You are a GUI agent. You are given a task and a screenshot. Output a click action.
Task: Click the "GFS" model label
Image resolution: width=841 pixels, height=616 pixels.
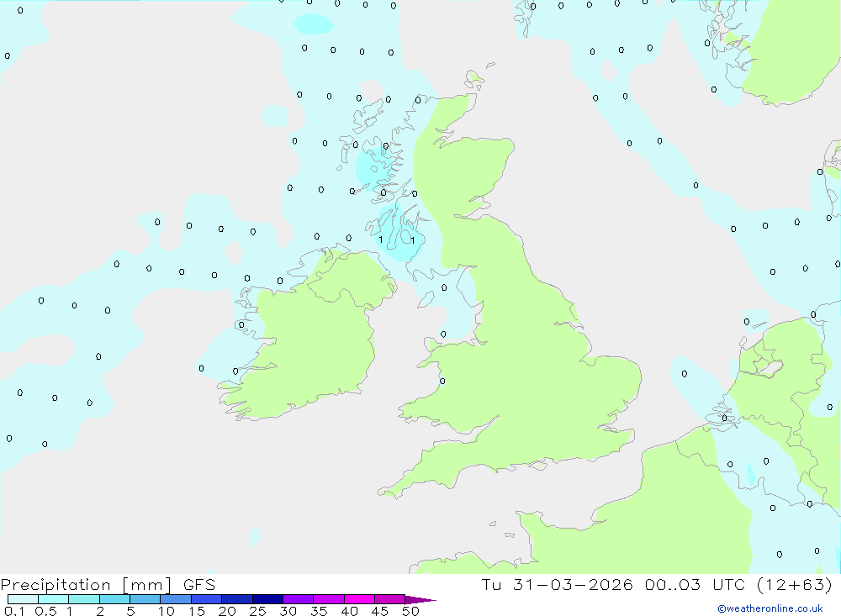tap(199, 585)
